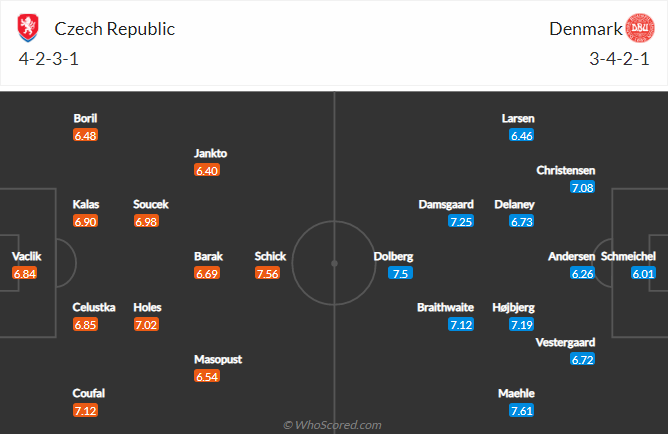Open Vestergaard's player name

(566, 342)
